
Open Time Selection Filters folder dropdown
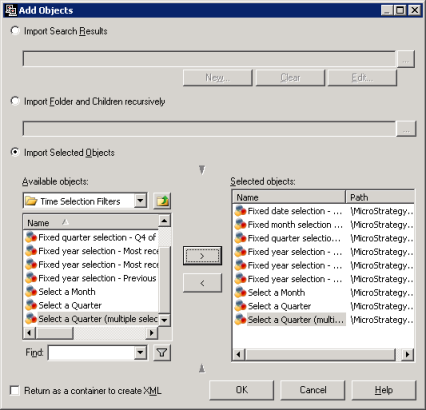[x=140, y=201]
